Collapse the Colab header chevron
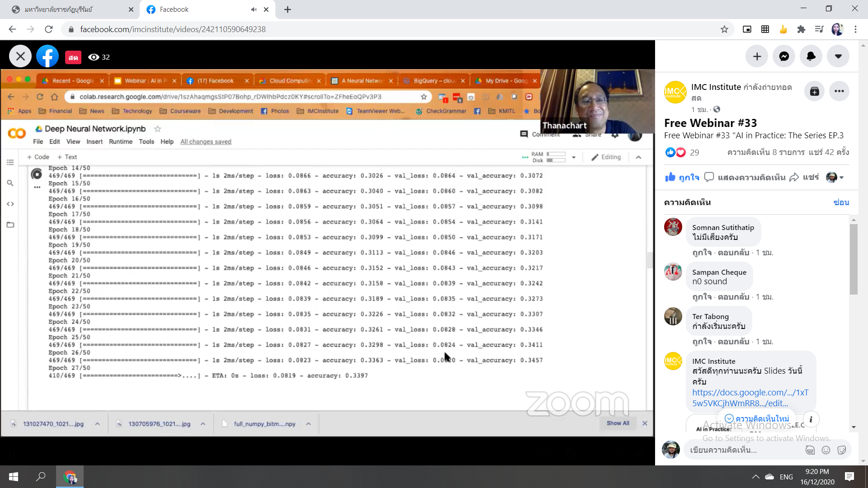This screenshot has height=488, width=868. coord(638,157)
